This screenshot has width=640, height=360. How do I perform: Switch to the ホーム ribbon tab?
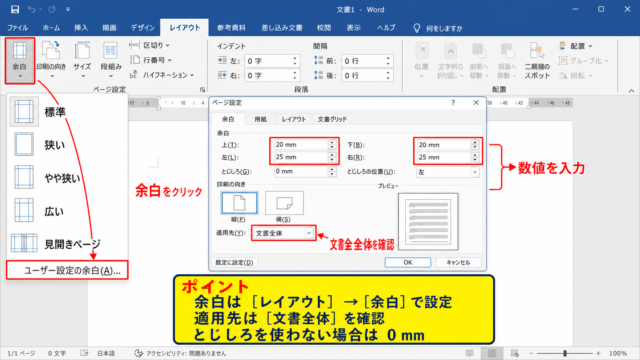[x=51, y=28]
